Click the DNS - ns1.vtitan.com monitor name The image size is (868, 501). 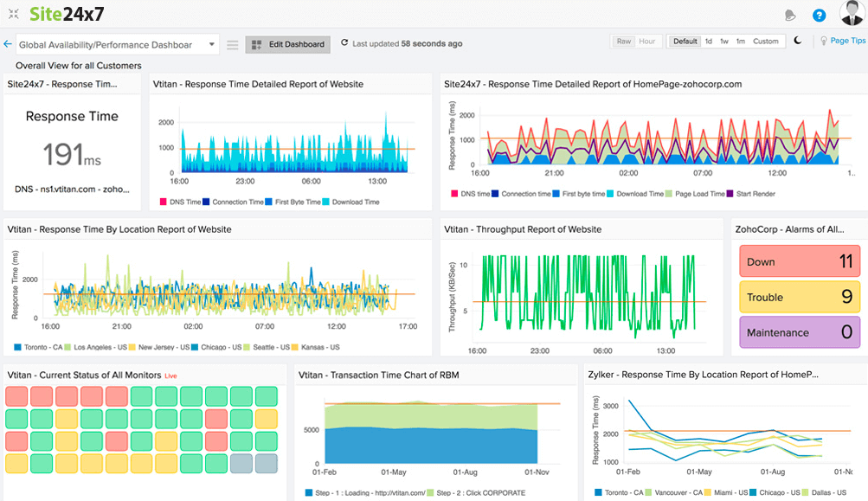click(x=72, y=189)
